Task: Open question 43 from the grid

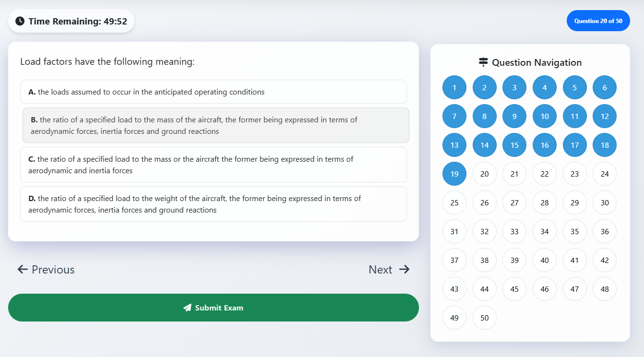Action: 454,289
